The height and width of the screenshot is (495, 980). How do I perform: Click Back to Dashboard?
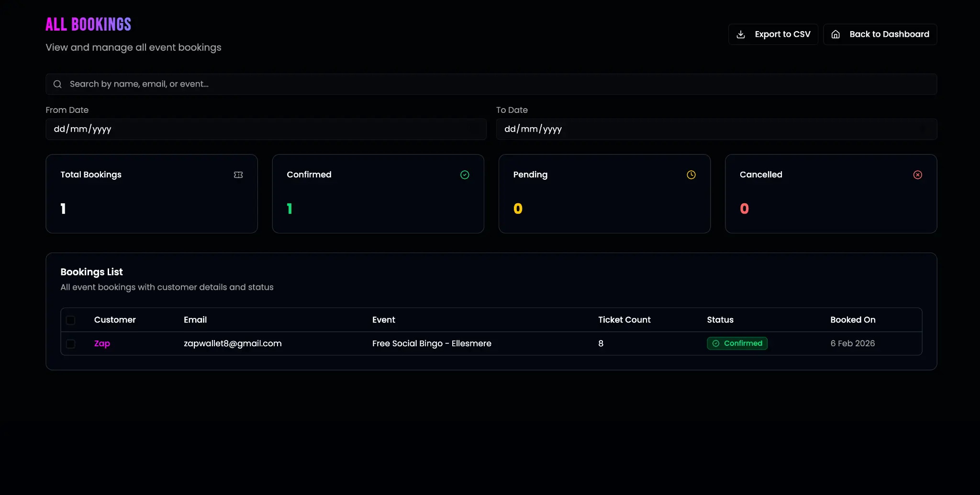tap(880, 34)
